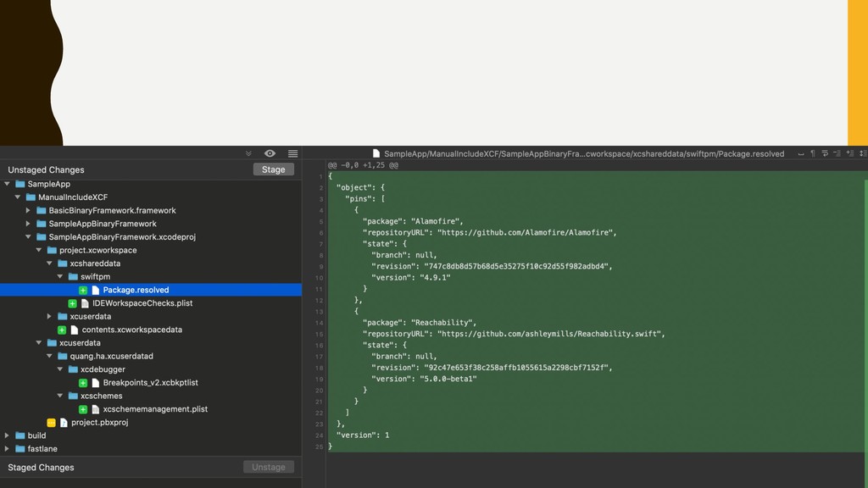Collapse the xcschemes node
This screenshot has height=488, width=868.
pyautogui.click(x=60, y=396)
